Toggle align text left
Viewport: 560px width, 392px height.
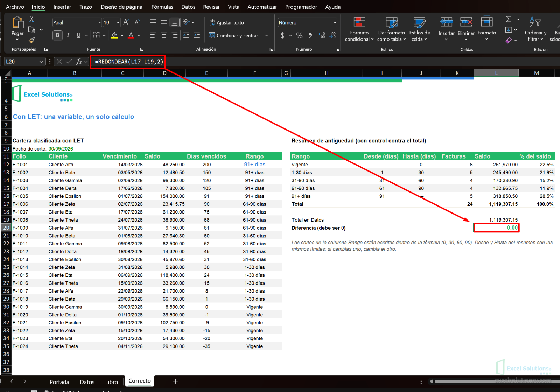click(153, 35)
